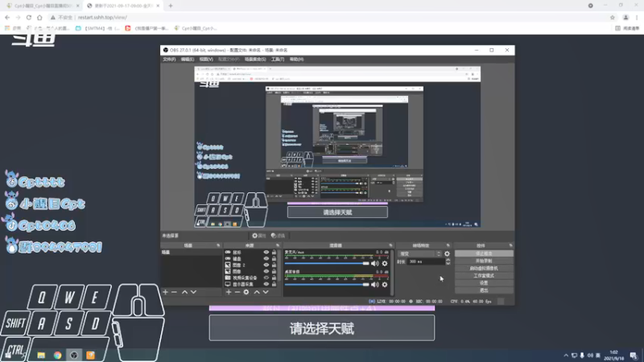
Task: Move the selected scene up
Action: point(184,292)
